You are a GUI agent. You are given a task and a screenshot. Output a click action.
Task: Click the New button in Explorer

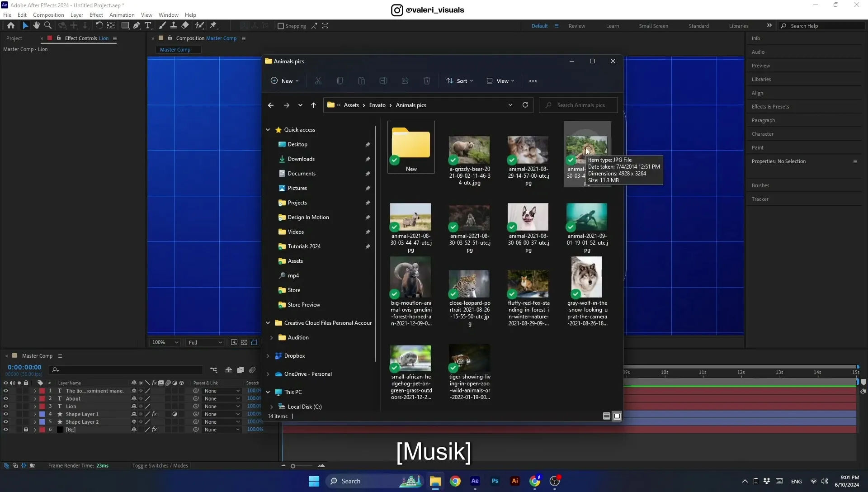click(284, 81)
